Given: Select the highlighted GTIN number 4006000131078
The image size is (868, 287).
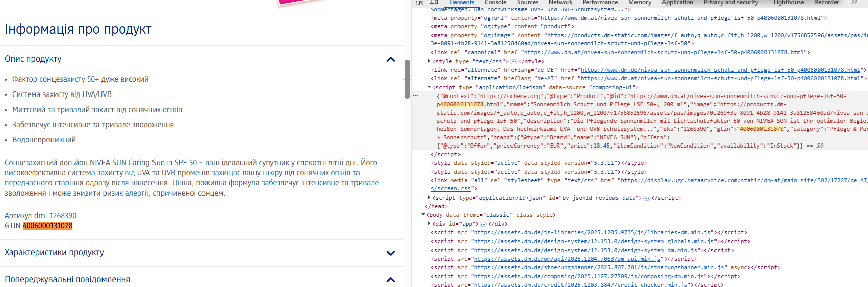Looking at the screenshot, I should (x=47, y=226).
